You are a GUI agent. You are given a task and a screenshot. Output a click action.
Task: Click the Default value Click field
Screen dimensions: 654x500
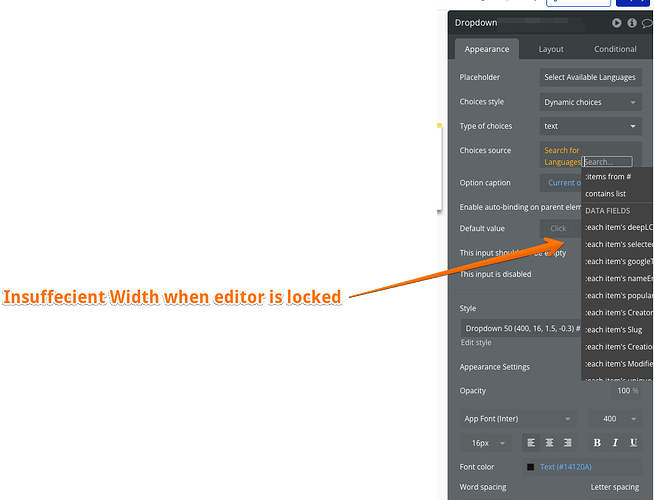pos(560,229)
